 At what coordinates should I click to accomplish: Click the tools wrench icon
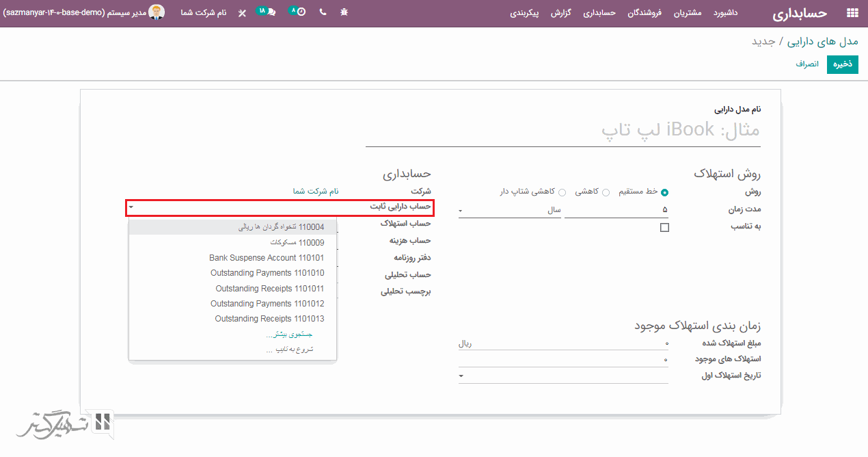[242, 13]
